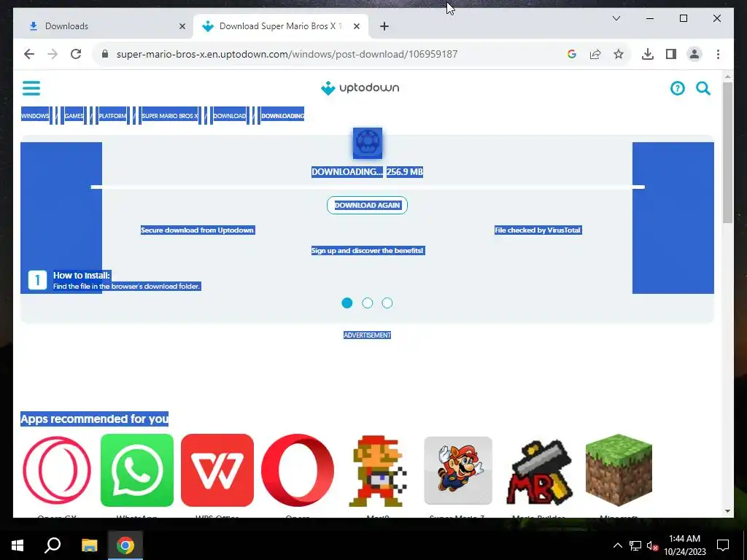Screen dimensions: 747x560
Task: Click Sign up and discover the benefits
Action: point(368,251)
